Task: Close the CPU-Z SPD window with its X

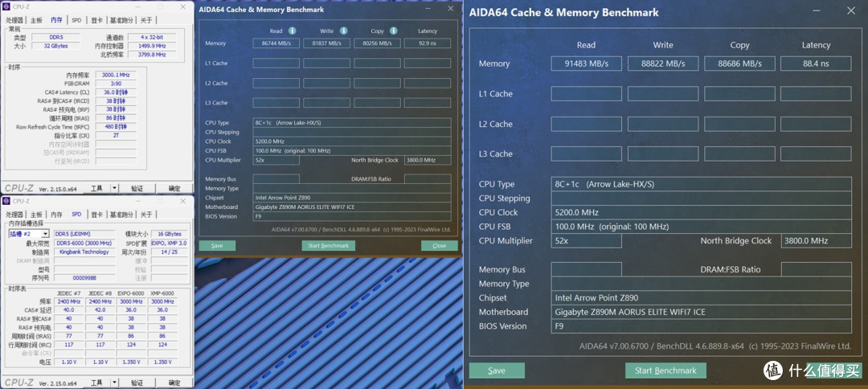Action: pyautogui.click(x=182, y=201)
